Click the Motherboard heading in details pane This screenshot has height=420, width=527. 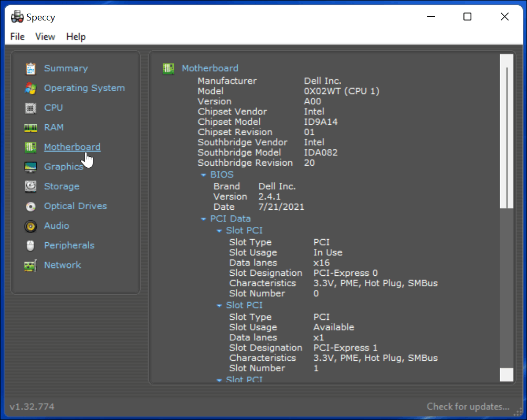210,68
